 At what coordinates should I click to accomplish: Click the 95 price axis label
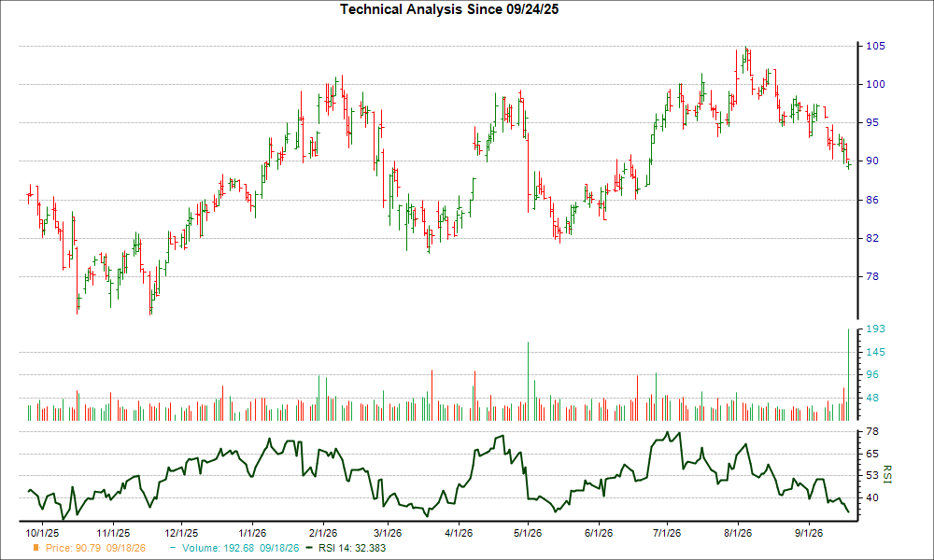pos(872,122)
